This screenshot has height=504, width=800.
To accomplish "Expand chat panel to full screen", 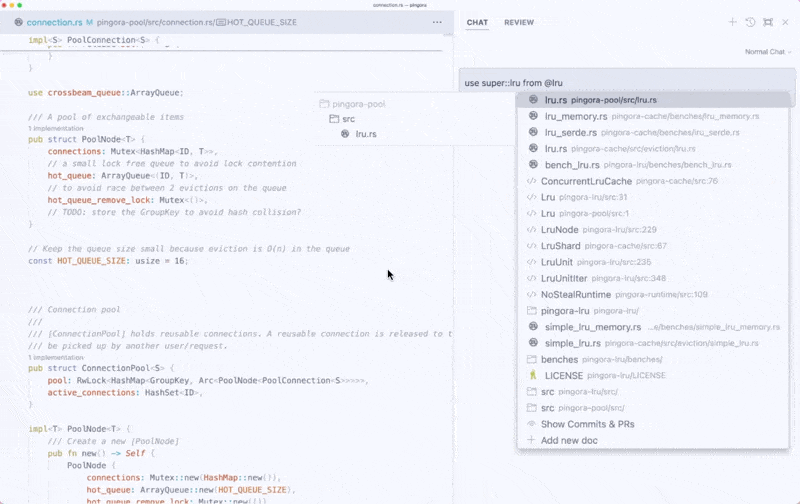I will 767,22.
